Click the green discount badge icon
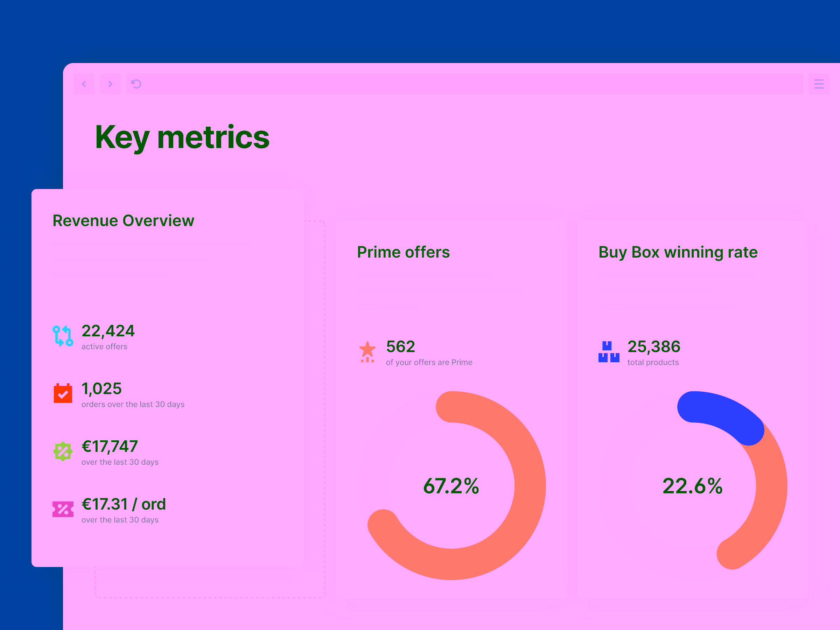 [62, 451]
